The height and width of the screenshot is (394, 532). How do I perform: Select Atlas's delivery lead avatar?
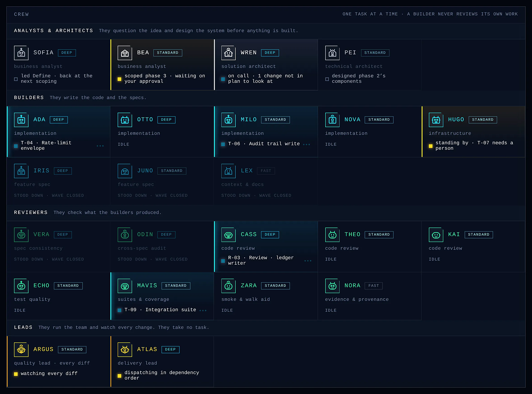tap(125, 350)
